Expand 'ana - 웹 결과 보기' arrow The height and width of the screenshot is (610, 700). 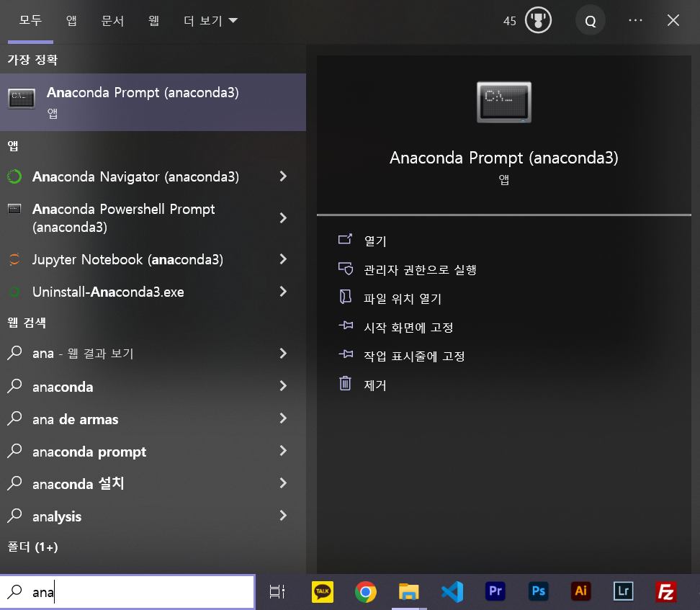(x=283, y=353)
